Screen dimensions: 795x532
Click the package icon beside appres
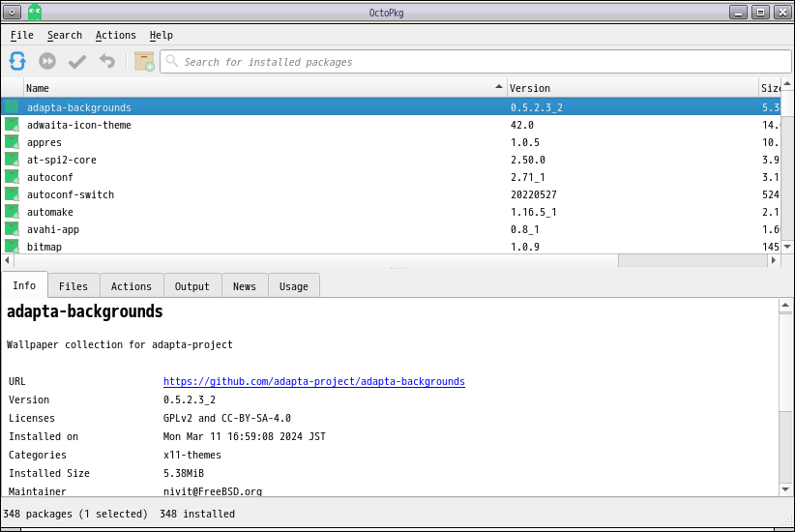click(13, 142)
